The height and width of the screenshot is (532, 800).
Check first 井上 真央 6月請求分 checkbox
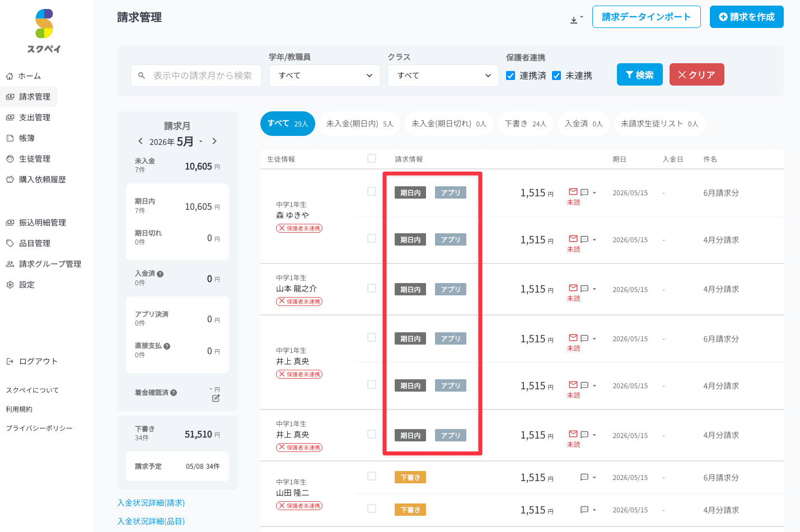tap(372, 337)
